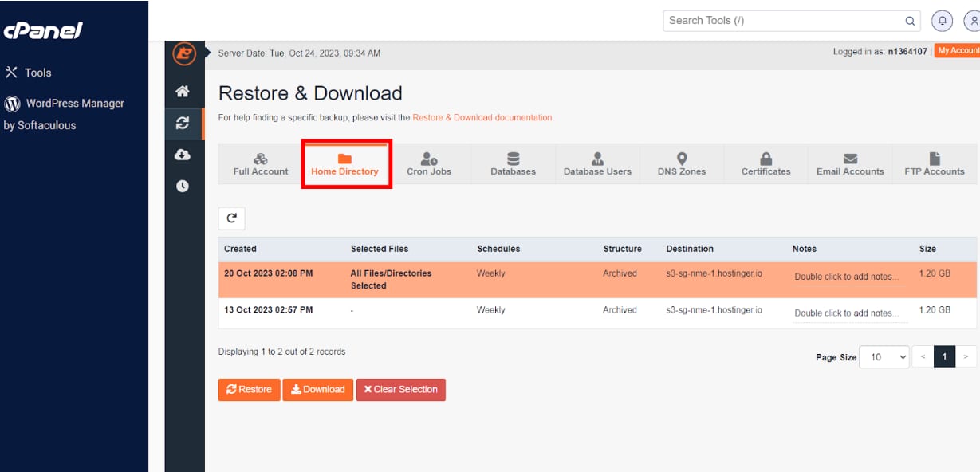Click the sidebar collapse arrow beside Server Date
980x472 pixels.
click(x=209, y=53)
